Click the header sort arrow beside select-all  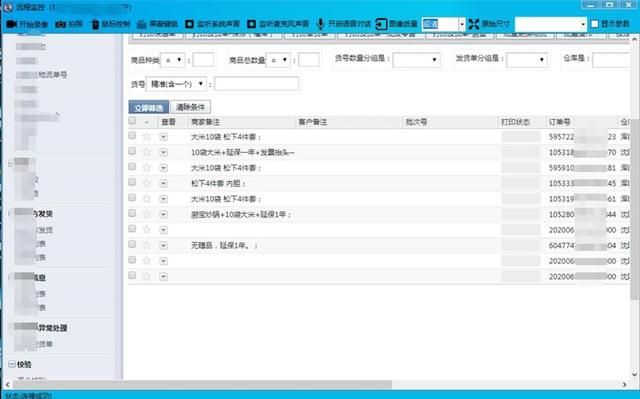[147, 122]
